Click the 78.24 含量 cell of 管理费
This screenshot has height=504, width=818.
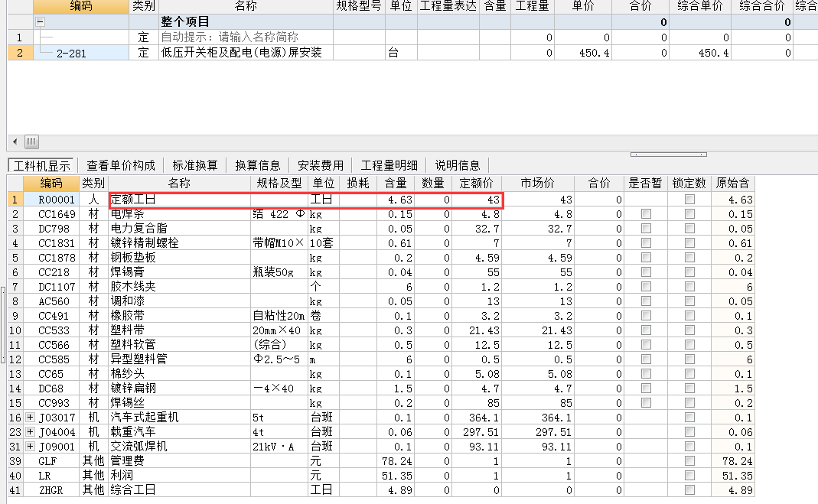[x=396, y=461]
